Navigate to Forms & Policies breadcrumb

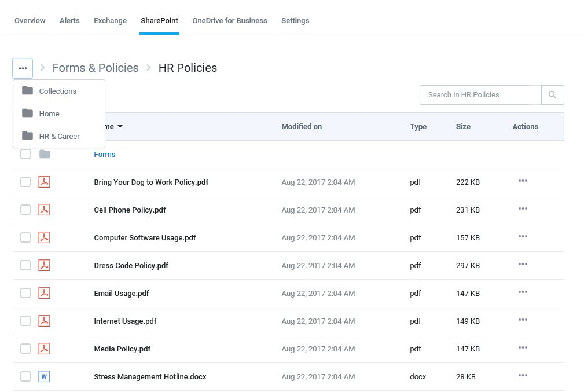coord(96,68)
